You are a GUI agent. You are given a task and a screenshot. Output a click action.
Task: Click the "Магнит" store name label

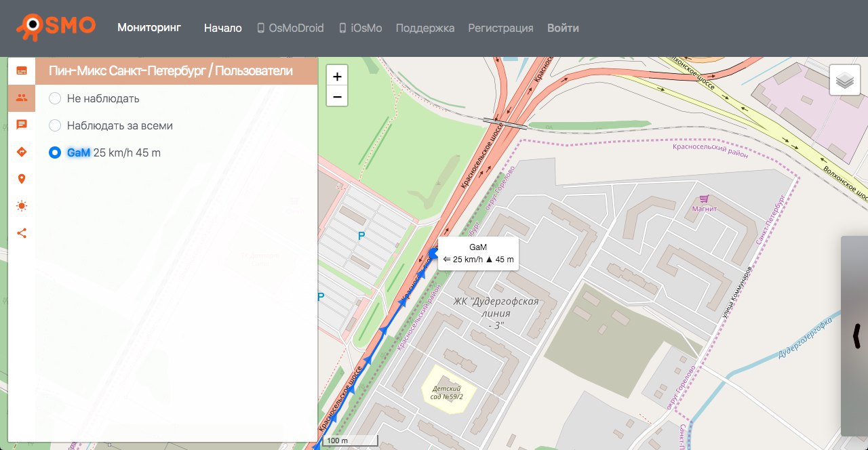coord(704,209)
